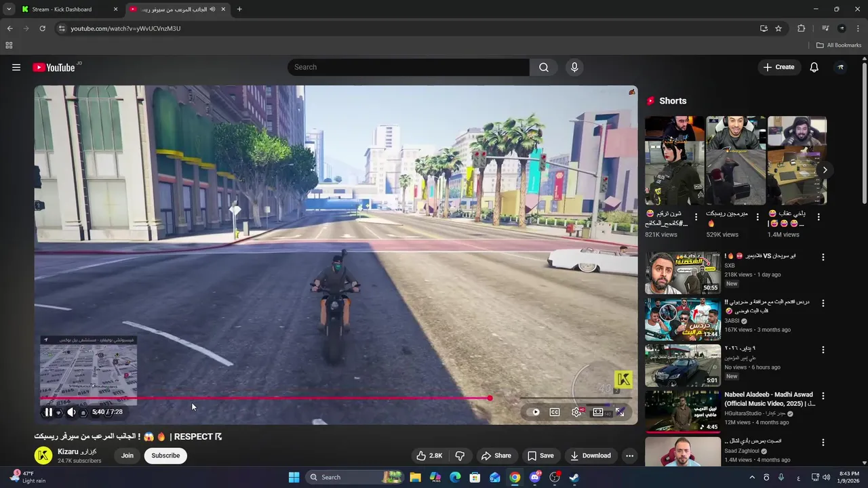The width and height of the screenshot is (868, 488).
Task: Bookmark this page star
Action: [778, 28]
